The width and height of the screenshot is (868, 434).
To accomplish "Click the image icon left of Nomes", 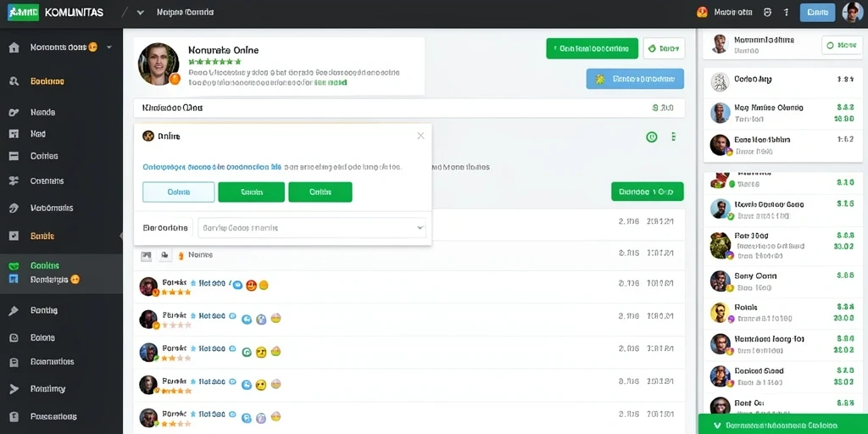I will pyautogui.click(x=147, y=255).
